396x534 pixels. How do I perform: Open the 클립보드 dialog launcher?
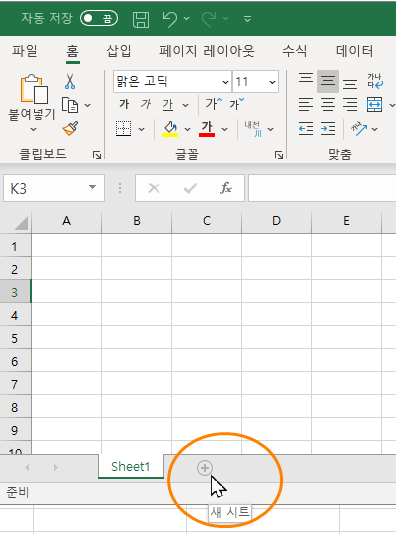coord(97,155)
